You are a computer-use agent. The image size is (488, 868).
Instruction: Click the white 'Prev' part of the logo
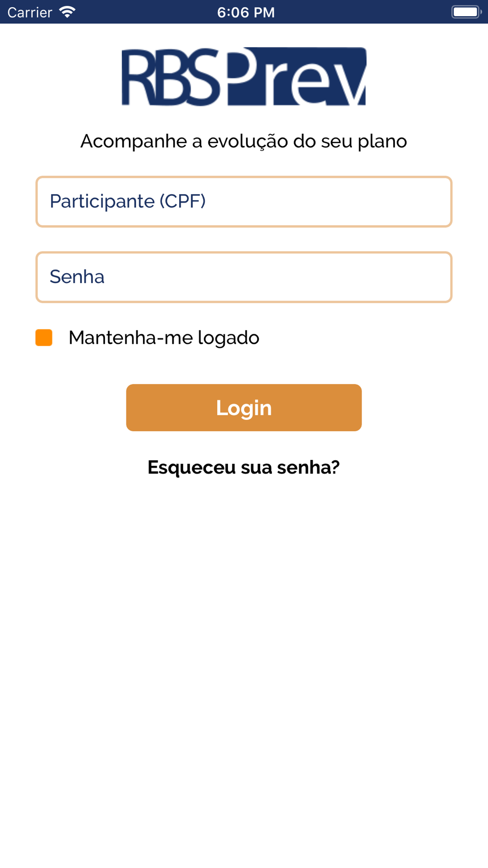coord(297,77)
